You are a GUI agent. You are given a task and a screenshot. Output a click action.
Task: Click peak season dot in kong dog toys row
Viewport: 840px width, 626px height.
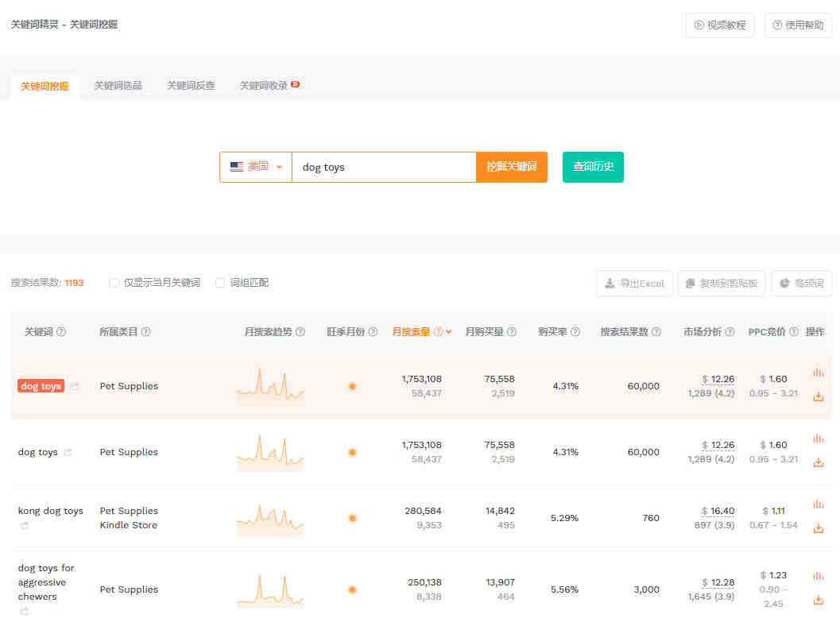(x=353, y=519)
